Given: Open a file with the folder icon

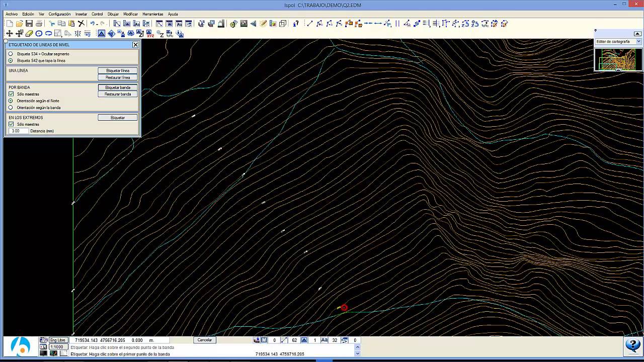Looking at the screenshot, I should pyautogui.click(x=19, y=24).
